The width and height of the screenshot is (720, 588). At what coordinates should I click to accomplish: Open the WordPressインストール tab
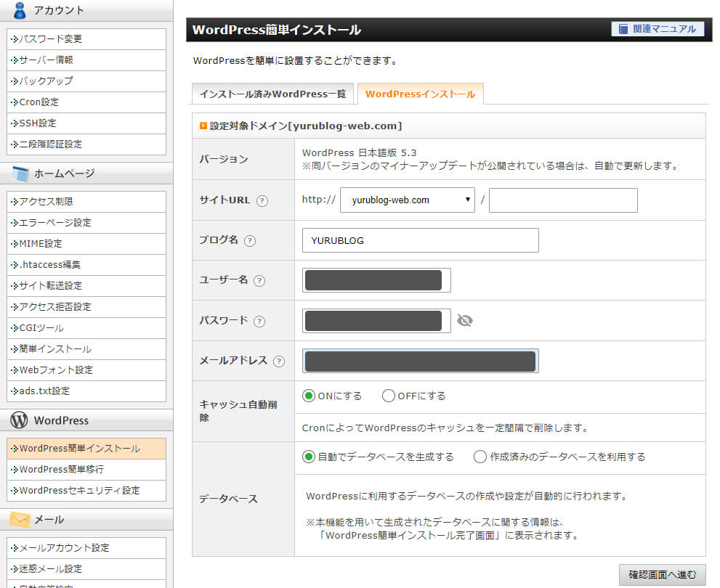pos(420,94)
